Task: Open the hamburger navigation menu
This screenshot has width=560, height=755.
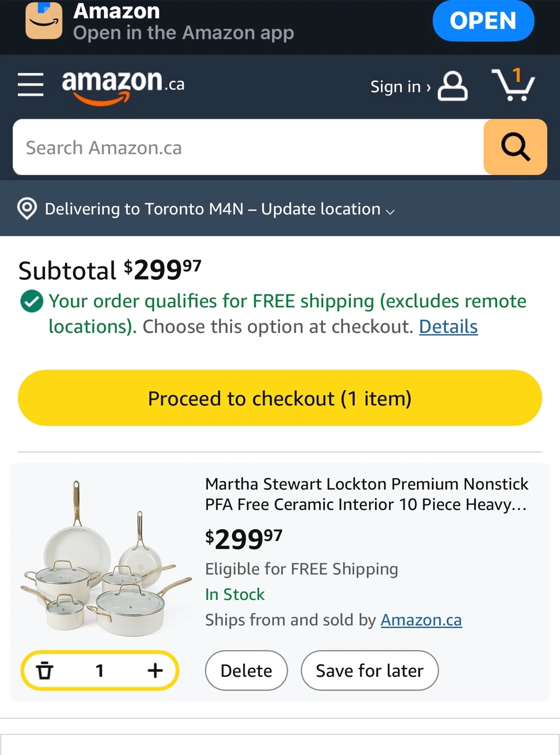Action: pos(30,84)
